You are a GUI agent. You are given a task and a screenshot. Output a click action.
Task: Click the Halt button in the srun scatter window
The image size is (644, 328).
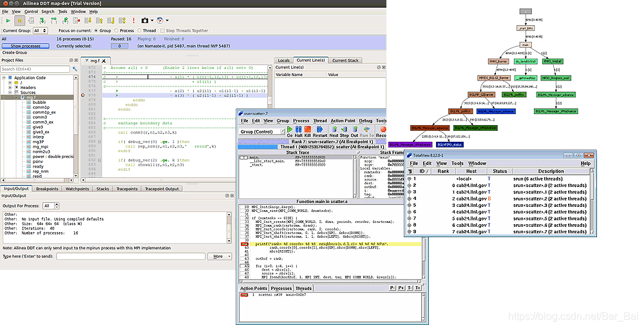pos(299,131)
